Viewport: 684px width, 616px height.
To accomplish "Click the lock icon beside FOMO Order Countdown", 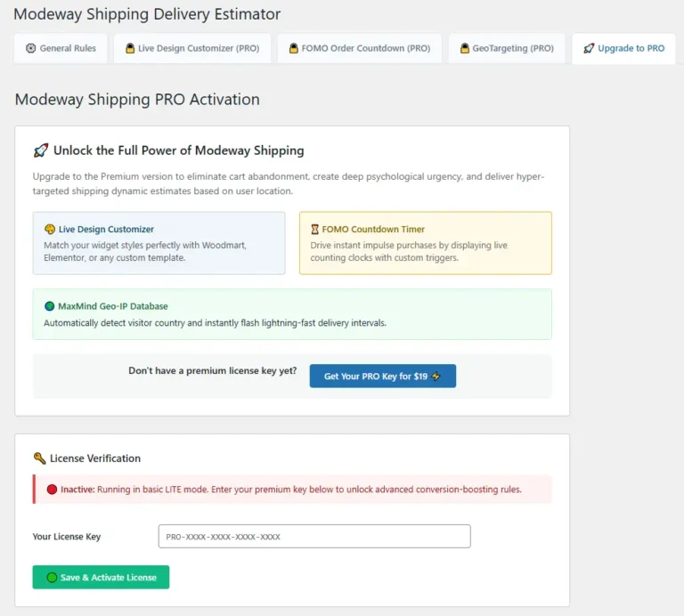I will (x=294, y=48).
